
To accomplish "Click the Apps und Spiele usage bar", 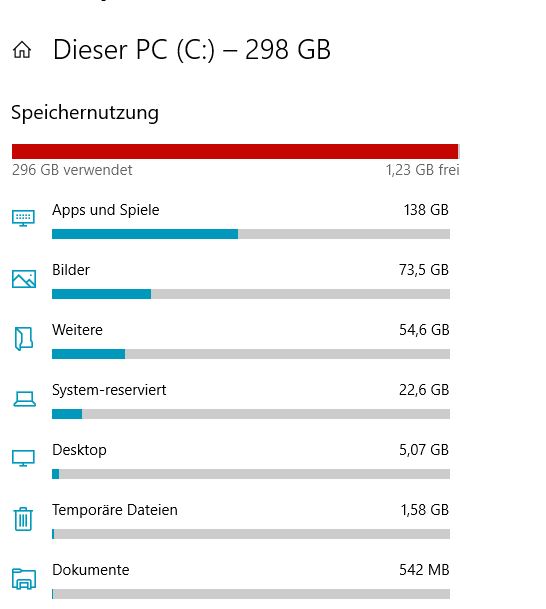I will [x=251, y=234].
